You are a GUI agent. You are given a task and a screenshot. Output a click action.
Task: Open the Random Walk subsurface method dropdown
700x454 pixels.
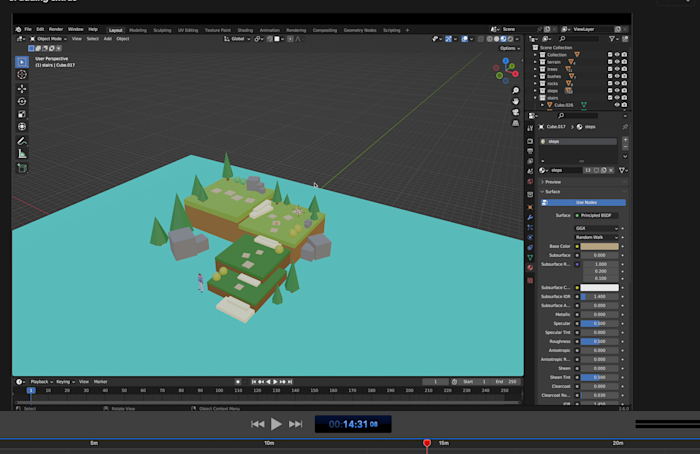(597, 237)
